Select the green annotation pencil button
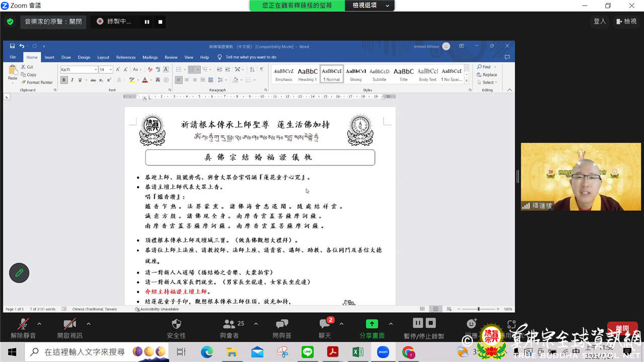644x362 pixels. (x=19, y=273)
